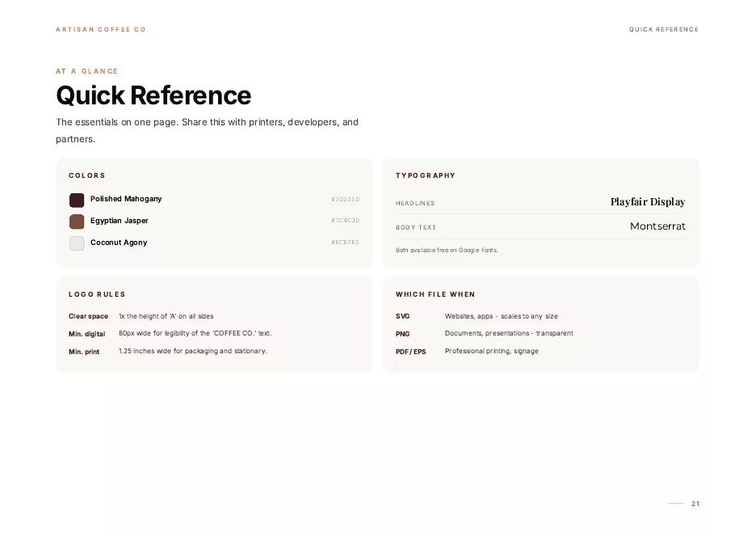Viewport: 756px width, 536px height.
Task: Select the hex value #7C4C3D
Action: coord(345,221)
